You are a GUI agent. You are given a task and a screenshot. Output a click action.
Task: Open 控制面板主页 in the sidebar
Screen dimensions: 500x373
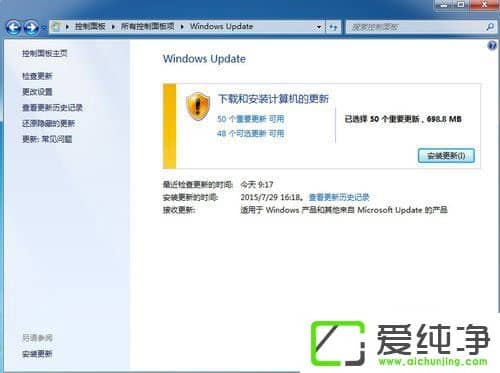pyautogui.click(x=45, y=53)
